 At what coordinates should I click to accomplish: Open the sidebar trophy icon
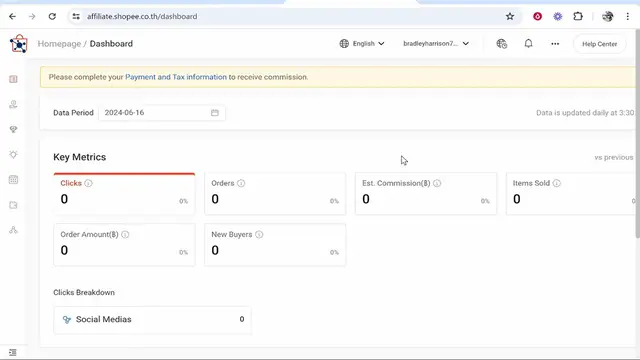[x=13, y=129]
